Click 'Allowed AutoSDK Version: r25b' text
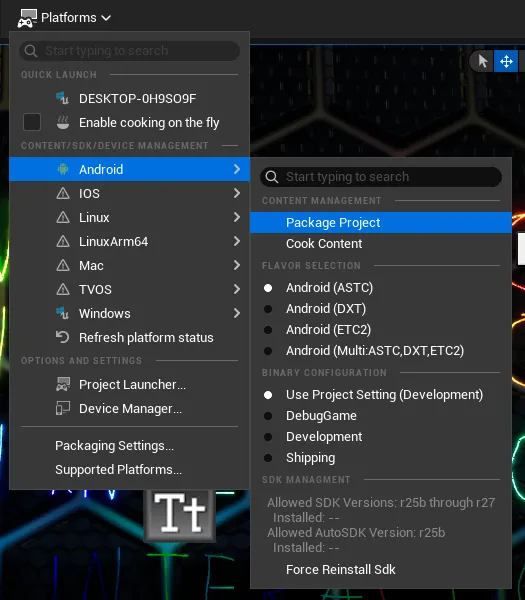The width and height of the screenshot is (525, 600). pyautogui.click(x=356, y=533)
